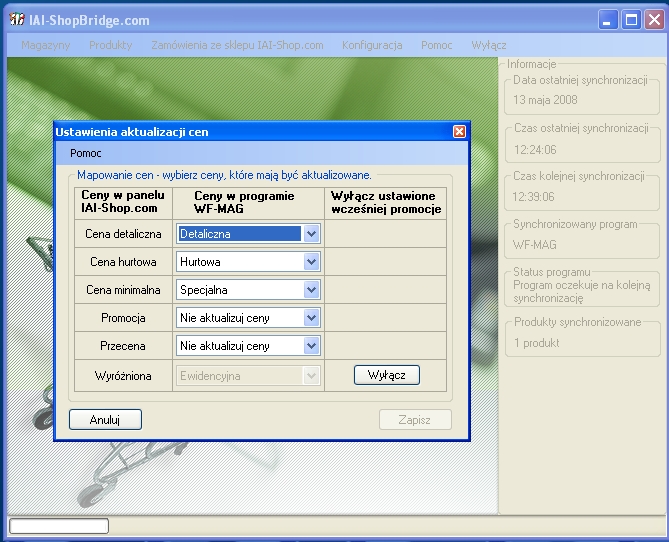The width and height of the screenshot is (669, 542).
Task: Click the Cena detaliczna row label
Action: (123, 234)
